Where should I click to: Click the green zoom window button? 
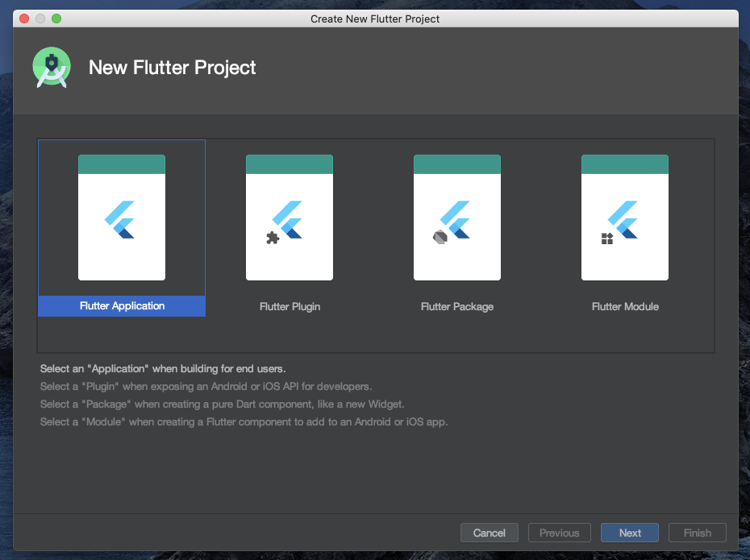pos(56,19)
